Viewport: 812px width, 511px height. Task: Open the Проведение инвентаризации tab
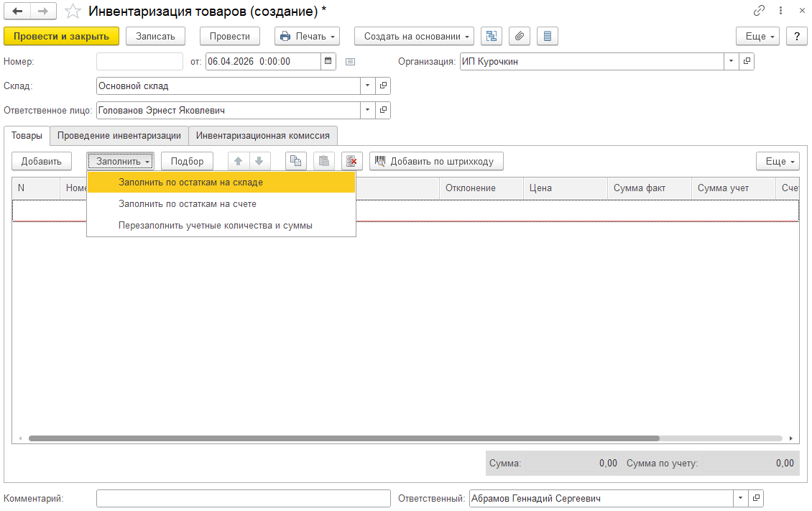pos(119,135)
